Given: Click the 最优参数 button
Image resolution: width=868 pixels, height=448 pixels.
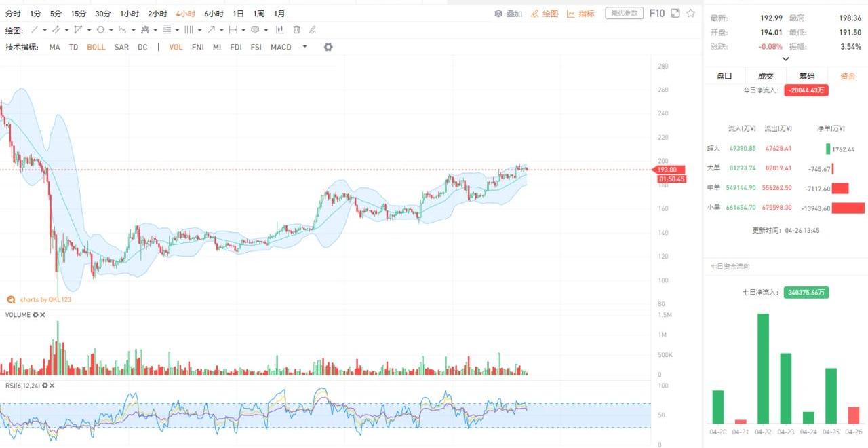Looking at the screenshot, I should pos(624,13).
